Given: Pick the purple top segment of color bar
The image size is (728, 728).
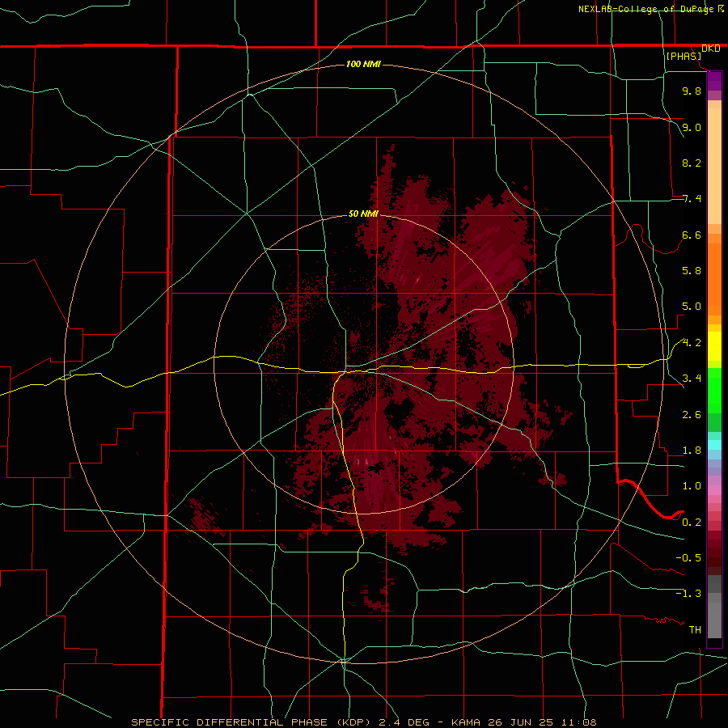Looking at the screenshot, I should click(x=714, y=81).
